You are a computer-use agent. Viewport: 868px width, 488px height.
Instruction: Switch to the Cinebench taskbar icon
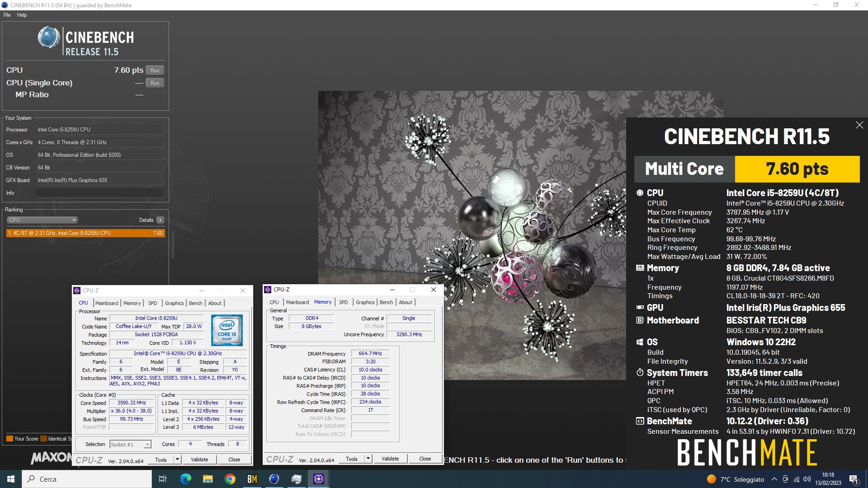(x=274, y=479)
